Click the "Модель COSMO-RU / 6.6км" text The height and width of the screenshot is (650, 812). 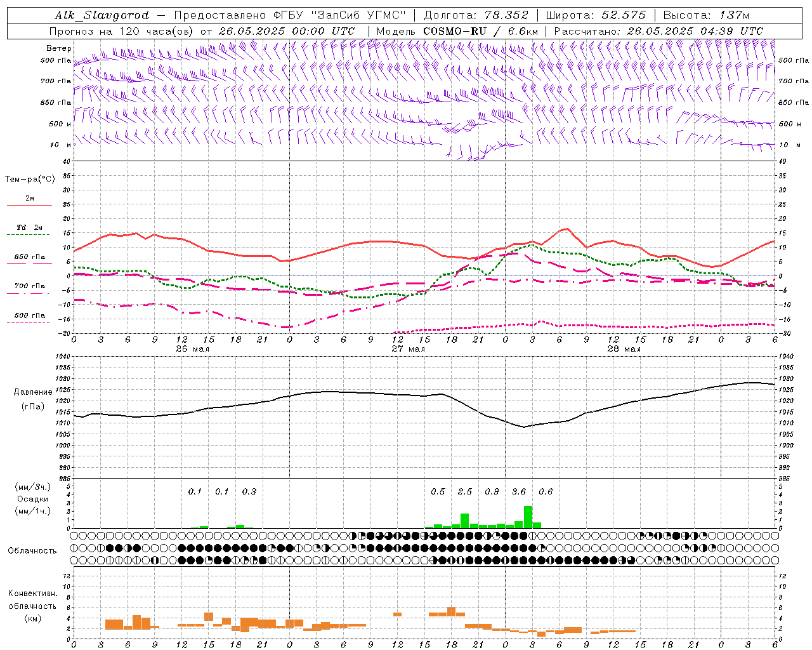tap(457, 31)
